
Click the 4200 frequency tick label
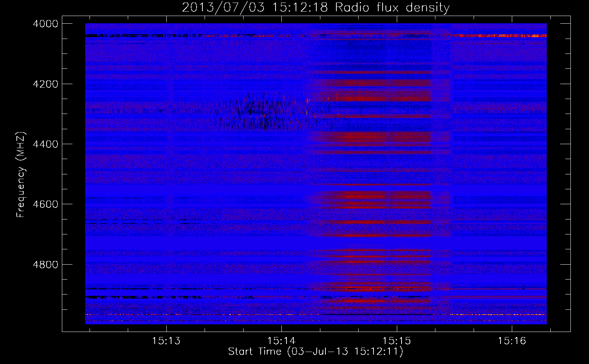(x=46, y=84)
